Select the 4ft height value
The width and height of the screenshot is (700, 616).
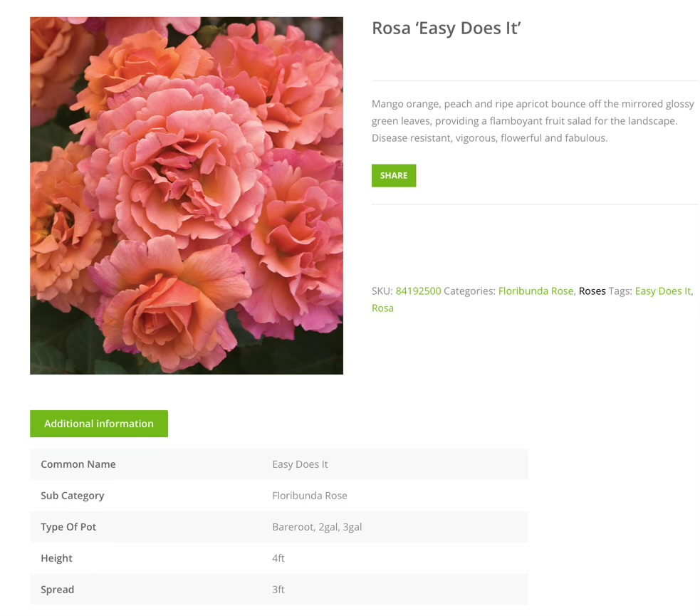coord(278,558)
